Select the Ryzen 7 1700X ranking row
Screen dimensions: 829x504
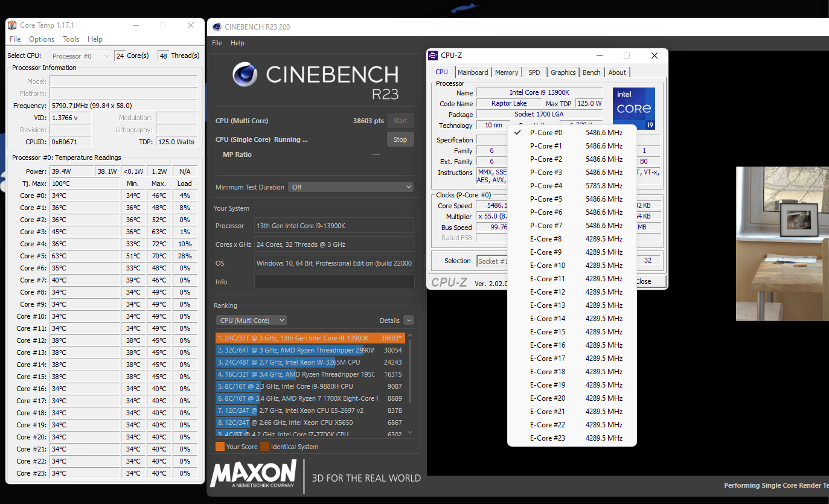click(310, 398)
